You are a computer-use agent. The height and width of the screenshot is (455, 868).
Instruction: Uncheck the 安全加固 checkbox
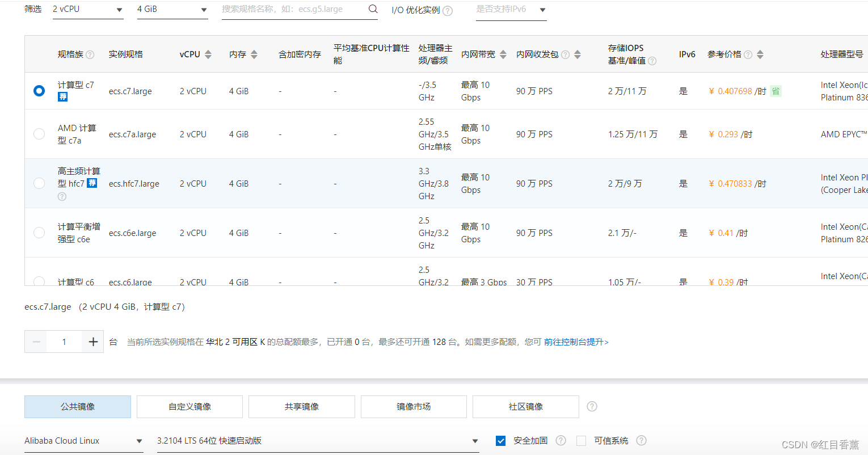[500, 441]
